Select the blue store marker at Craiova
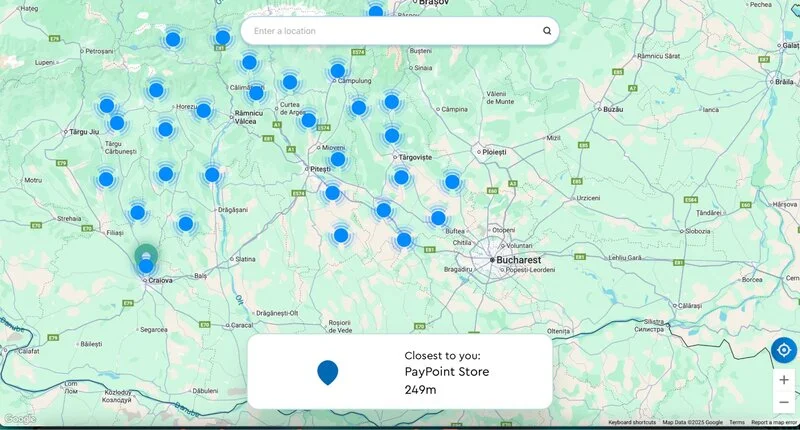Screen dimensions: 800x430 click(x=146, y=266)
